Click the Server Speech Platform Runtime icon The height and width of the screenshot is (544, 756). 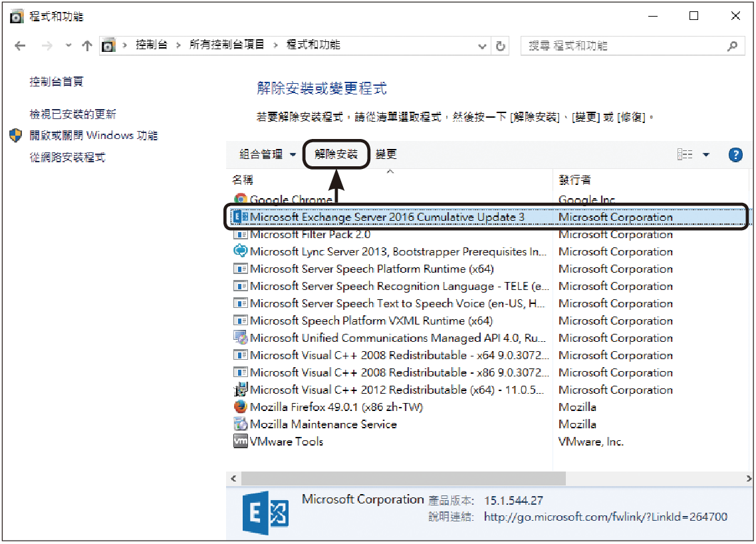pyautogui.click(x=240, y=269)
